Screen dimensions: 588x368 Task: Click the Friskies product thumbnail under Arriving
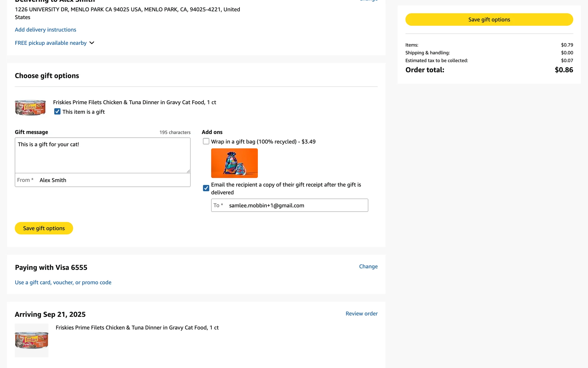(32, 340)
